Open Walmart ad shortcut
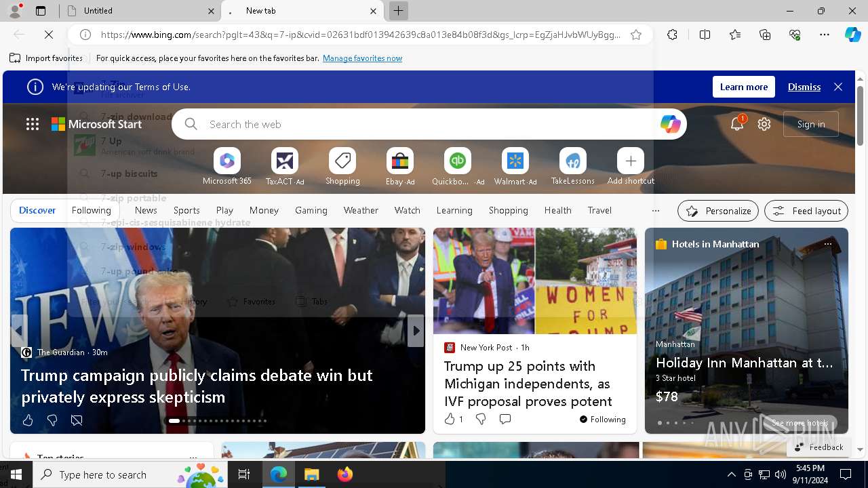The width and height of the screenshot is (868, 488). point(515,167)
